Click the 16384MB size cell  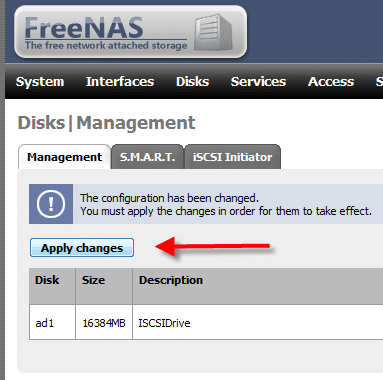click(104, 322)
